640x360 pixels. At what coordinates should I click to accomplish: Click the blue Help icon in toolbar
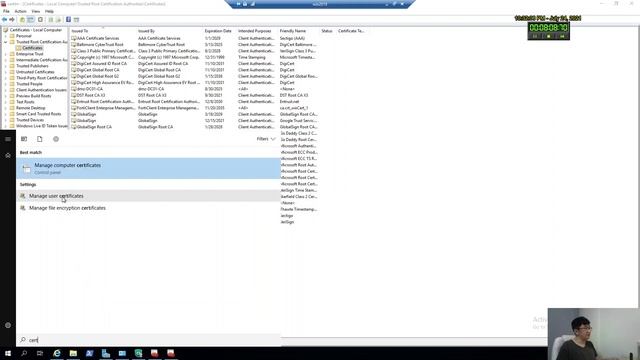[x=68, y=20]
